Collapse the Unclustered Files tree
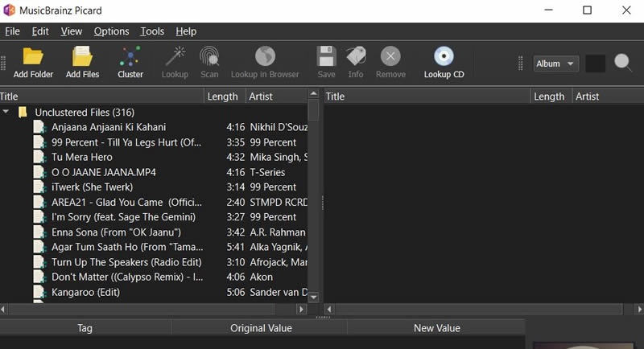The height and width of the screenshot is (349, 644). [x=6, y=112]
